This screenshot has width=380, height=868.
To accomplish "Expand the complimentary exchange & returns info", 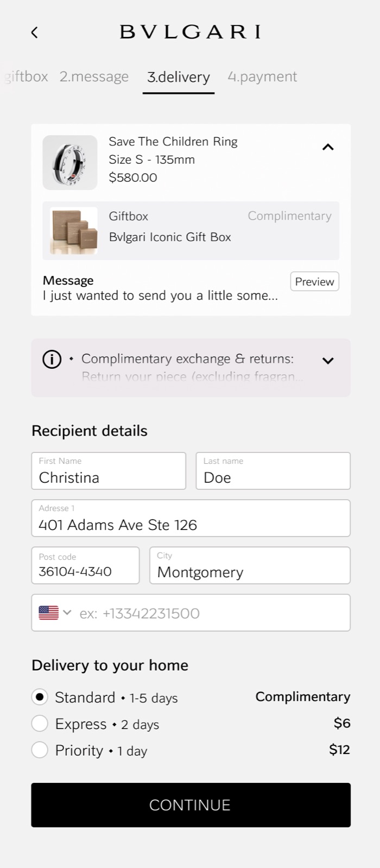I will point(328,361).
